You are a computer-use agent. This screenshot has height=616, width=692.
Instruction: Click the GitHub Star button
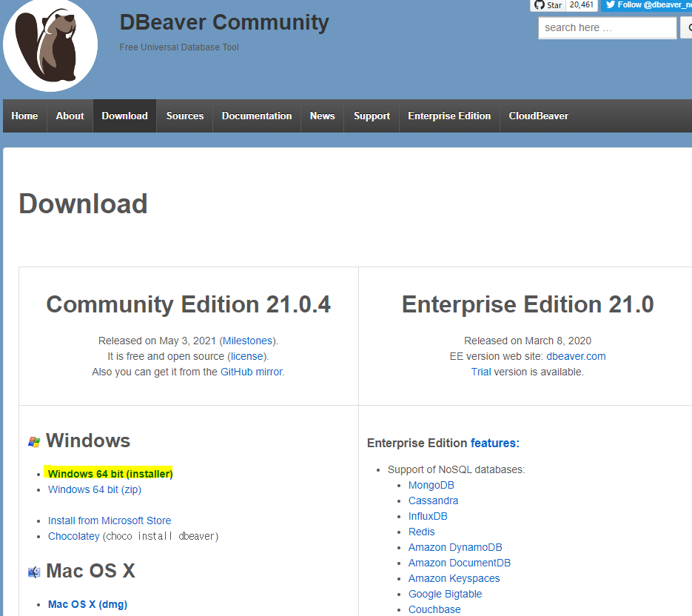(x=548, y=5)
